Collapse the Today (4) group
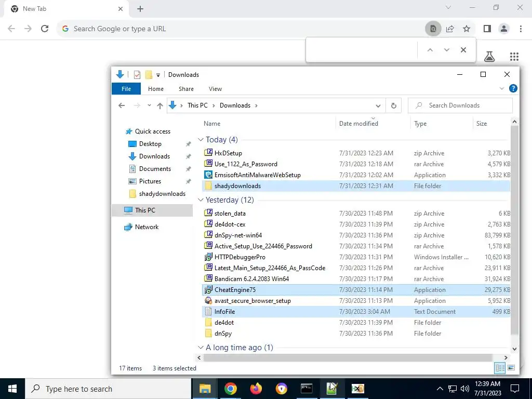532x399 pixels. 201,139
